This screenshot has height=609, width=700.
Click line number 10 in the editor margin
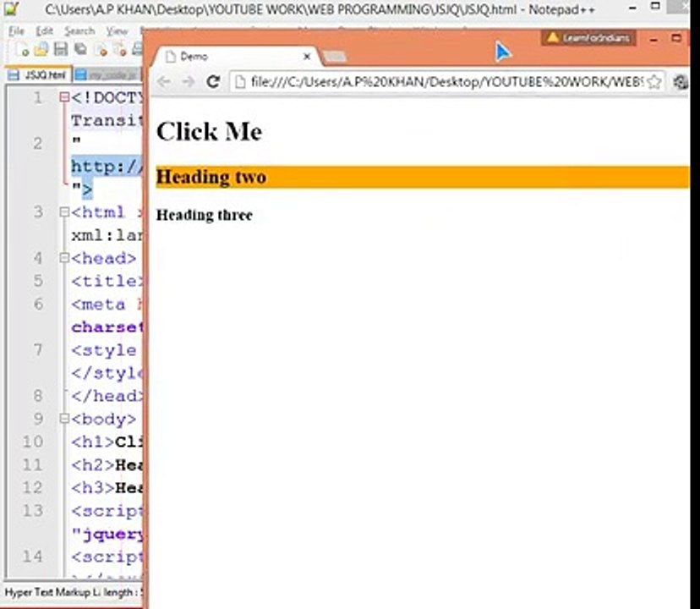coord(33,442)
